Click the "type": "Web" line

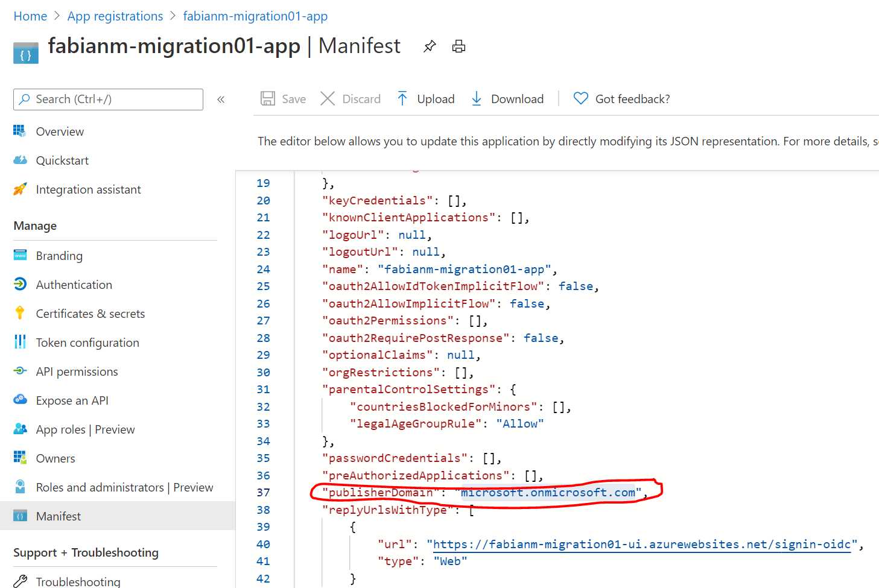click(x=422, y=561)
